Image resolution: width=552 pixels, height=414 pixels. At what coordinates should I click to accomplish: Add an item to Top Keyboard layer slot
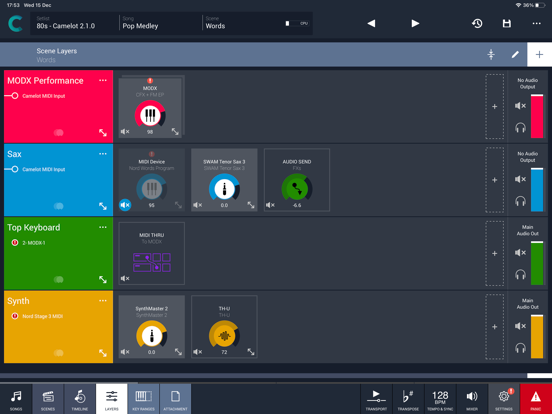495,253
